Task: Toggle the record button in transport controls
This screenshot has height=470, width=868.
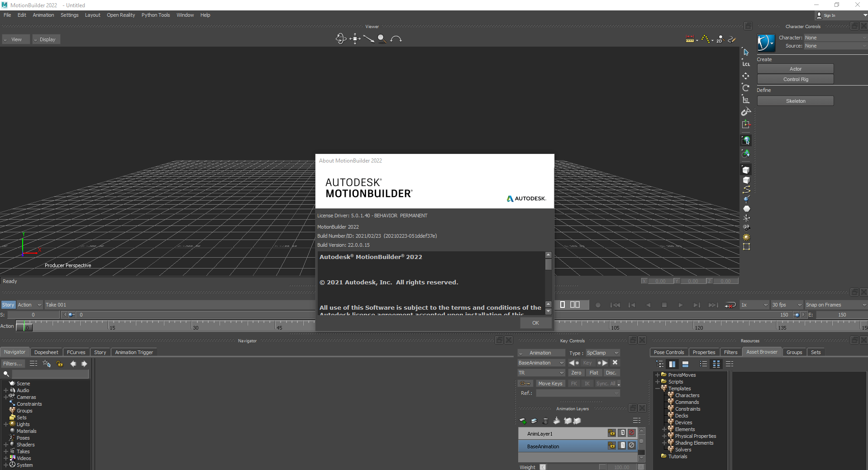Action: pyautogui.click(x=598, y=305)
